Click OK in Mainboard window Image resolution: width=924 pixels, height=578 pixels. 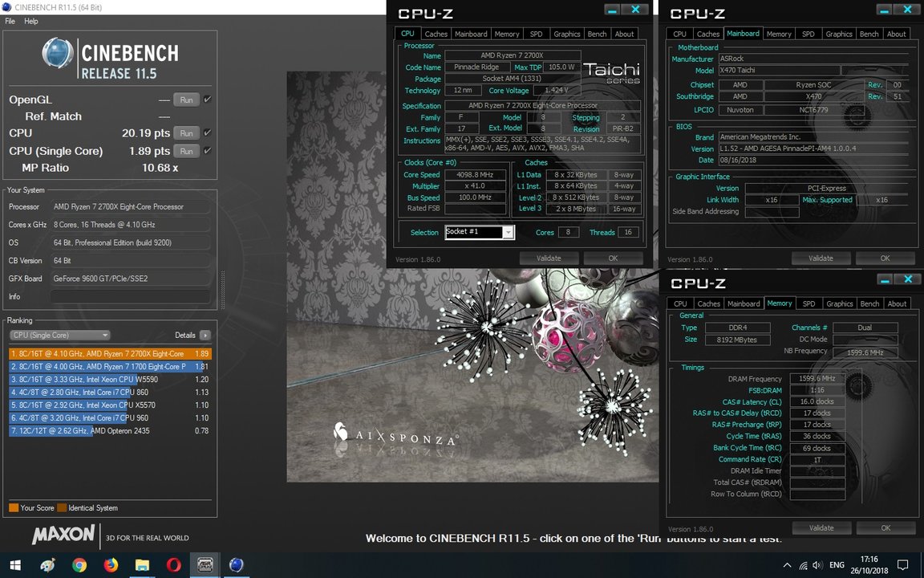[x=885, y=258]
